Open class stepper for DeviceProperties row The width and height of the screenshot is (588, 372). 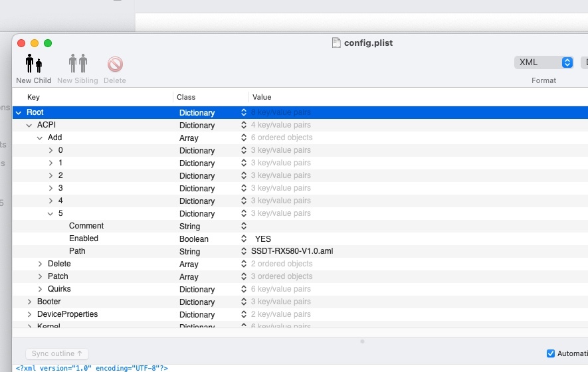pos(244,314)
